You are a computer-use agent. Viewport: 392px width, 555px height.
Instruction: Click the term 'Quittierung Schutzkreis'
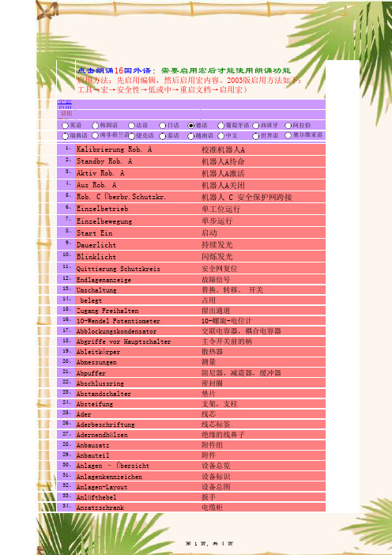pos(119,269)
